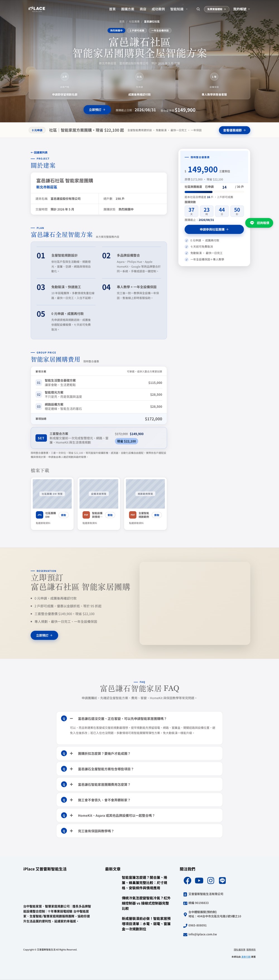Click 申請參與社區團購 button

pyautogui.click(x=214, y=229)
